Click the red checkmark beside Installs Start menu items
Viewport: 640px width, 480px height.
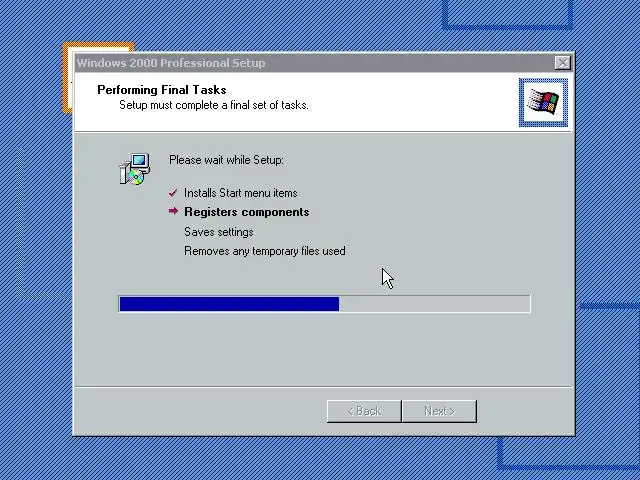pos(173,193)
